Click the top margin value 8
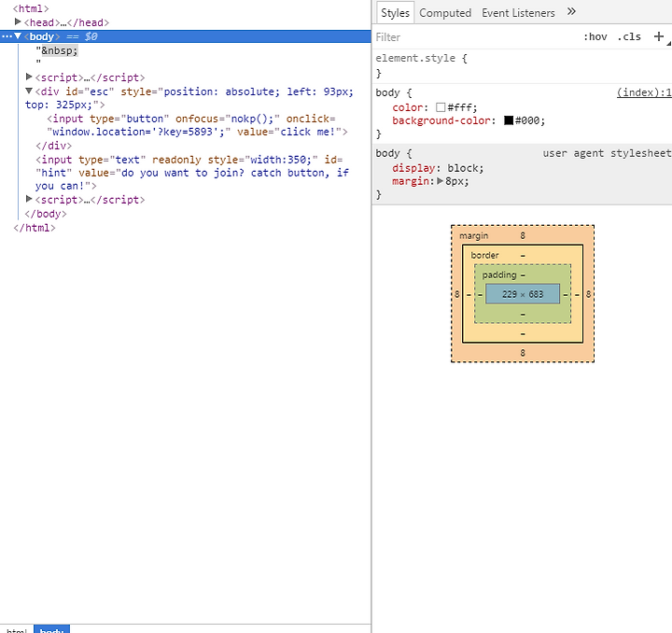Image resolution: width=672 pixels, height=633 pixels. coord(523,235)
